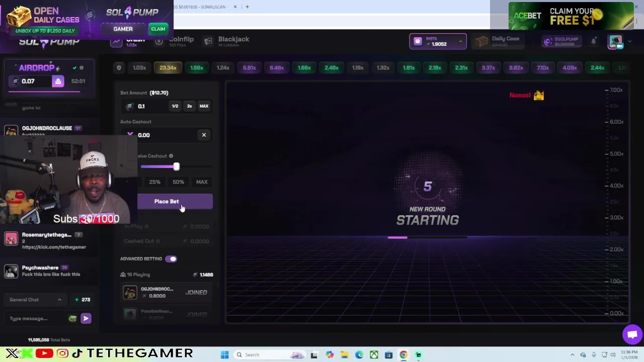This screenshot has width=644, height=362.
Task: Open kick.com/tethegamer chat link
Action: 54,247
